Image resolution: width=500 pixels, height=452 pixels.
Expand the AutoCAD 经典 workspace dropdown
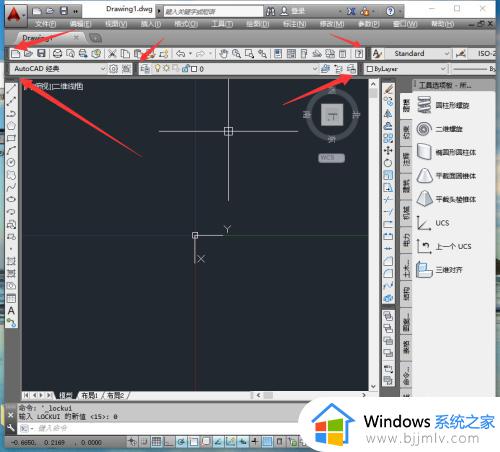tap(103, 69)
